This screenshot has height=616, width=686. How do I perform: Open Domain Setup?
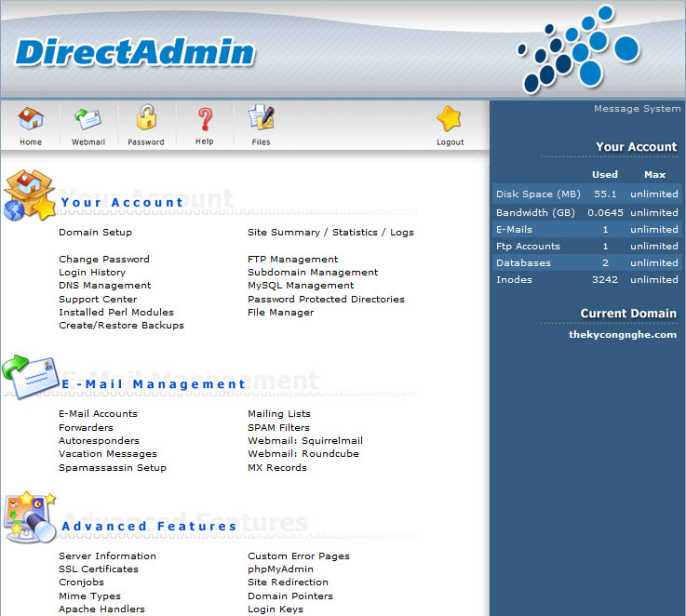95,233
